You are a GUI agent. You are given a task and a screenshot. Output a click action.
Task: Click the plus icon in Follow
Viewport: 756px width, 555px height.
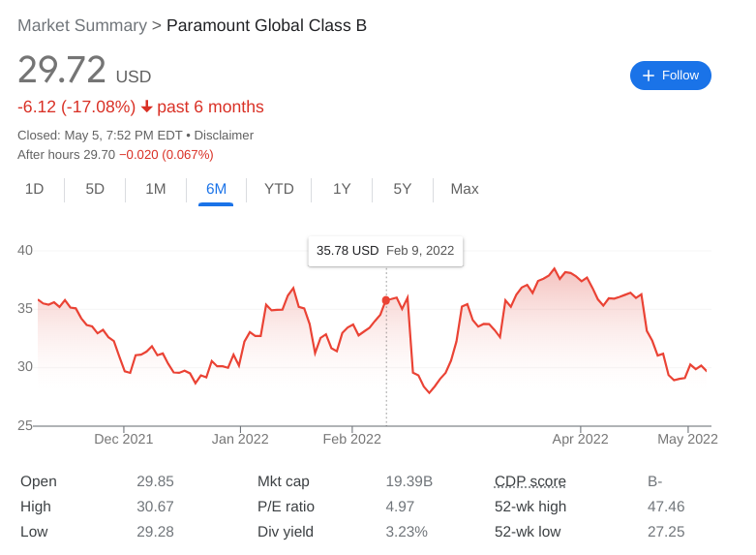[x=649, y=76]
